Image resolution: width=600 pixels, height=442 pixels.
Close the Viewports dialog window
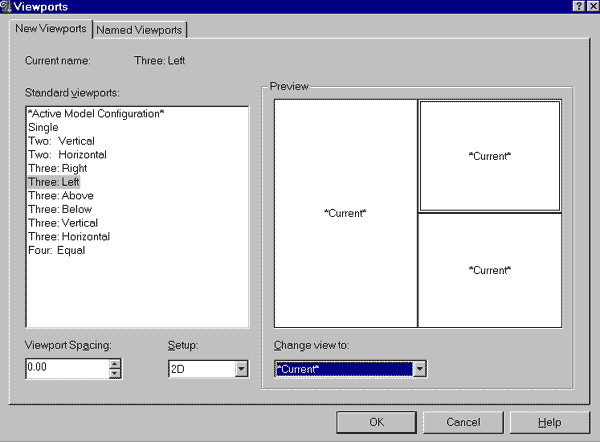click(x=590, y=8)
